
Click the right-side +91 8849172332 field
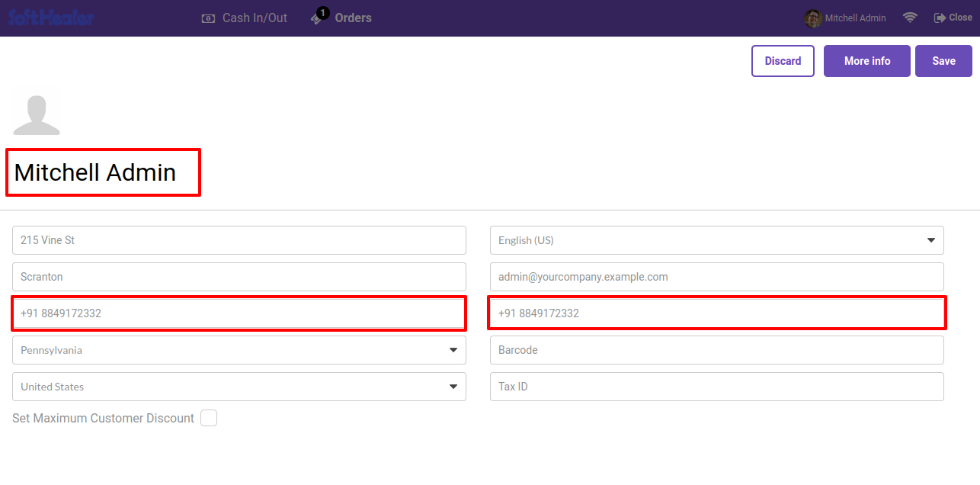click(x=717, y=313)
